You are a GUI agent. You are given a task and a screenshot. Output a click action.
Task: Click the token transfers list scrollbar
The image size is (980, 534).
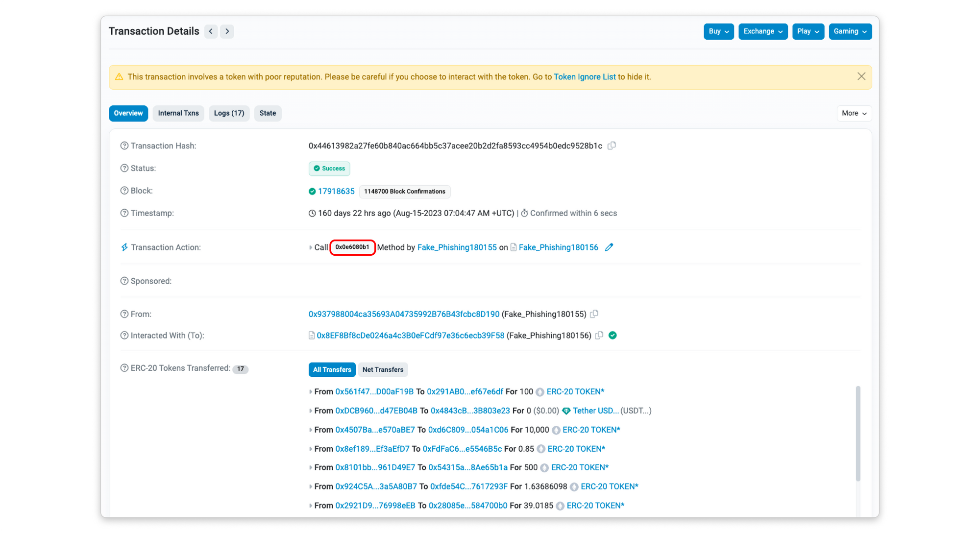(857, 434)
